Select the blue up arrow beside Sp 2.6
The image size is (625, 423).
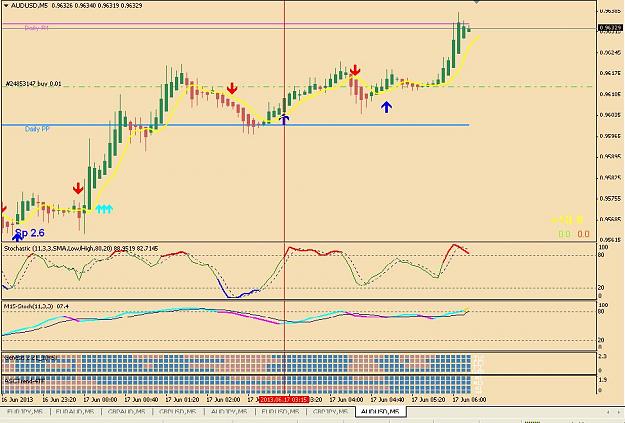point(17,237)
